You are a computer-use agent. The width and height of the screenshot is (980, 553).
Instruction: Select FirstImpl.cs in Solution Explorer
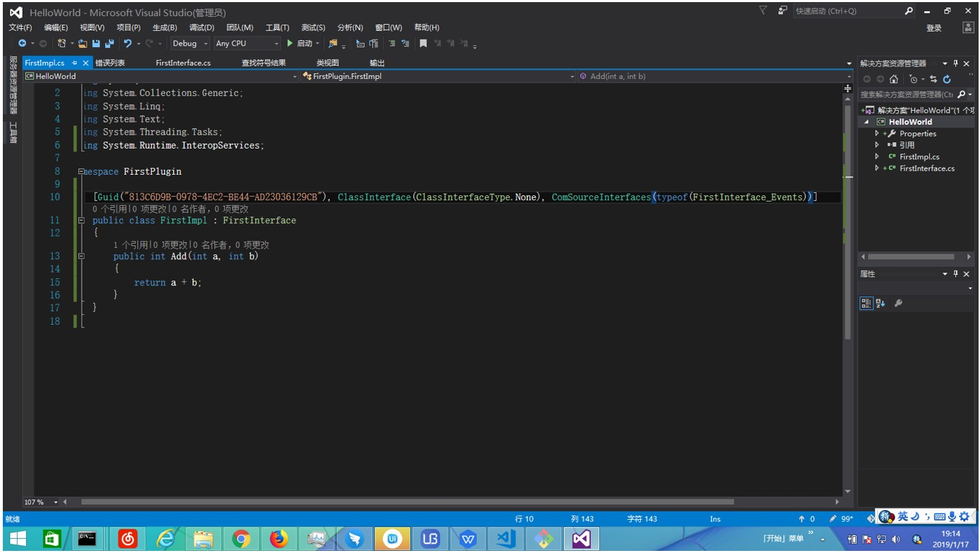click(919, 157)
